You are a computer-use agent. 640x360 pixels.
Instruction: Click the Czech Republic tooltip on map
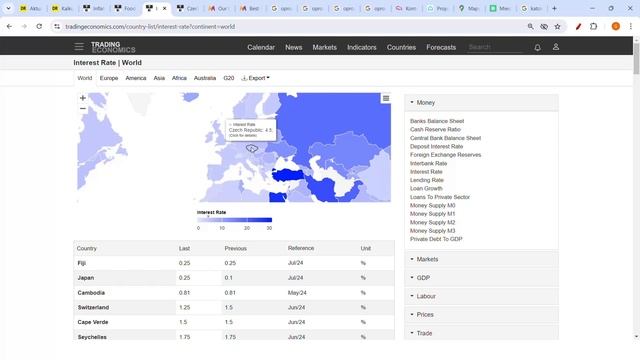coord(251,130)
